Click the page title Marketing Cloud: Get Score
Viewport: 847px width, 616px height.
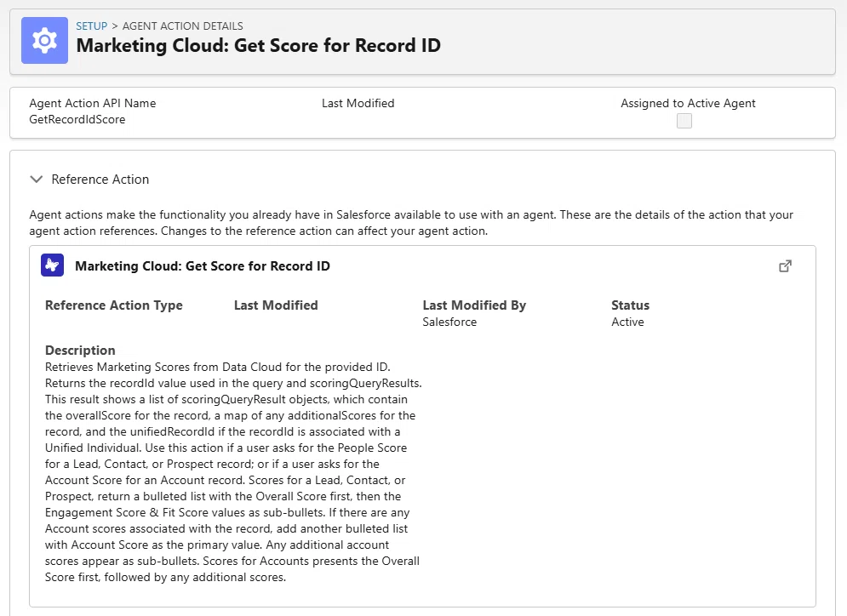258,45
